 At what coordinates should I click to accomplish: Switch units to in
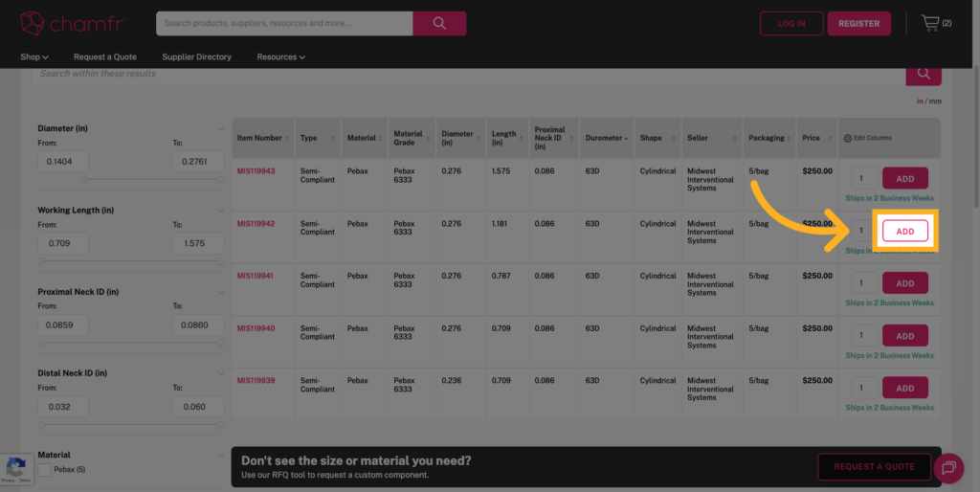click(920, 101)
